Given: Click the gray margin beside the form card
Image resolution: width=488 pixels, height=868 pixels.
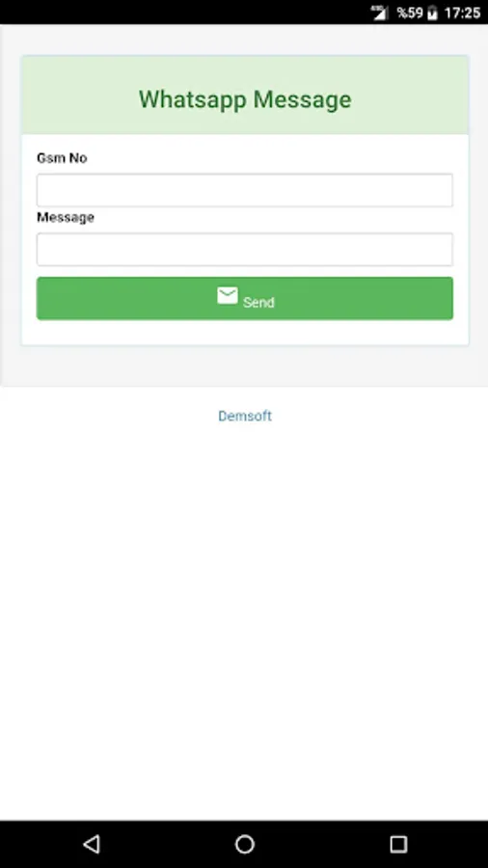Looking at the screenshot, I should click(10, 204).
